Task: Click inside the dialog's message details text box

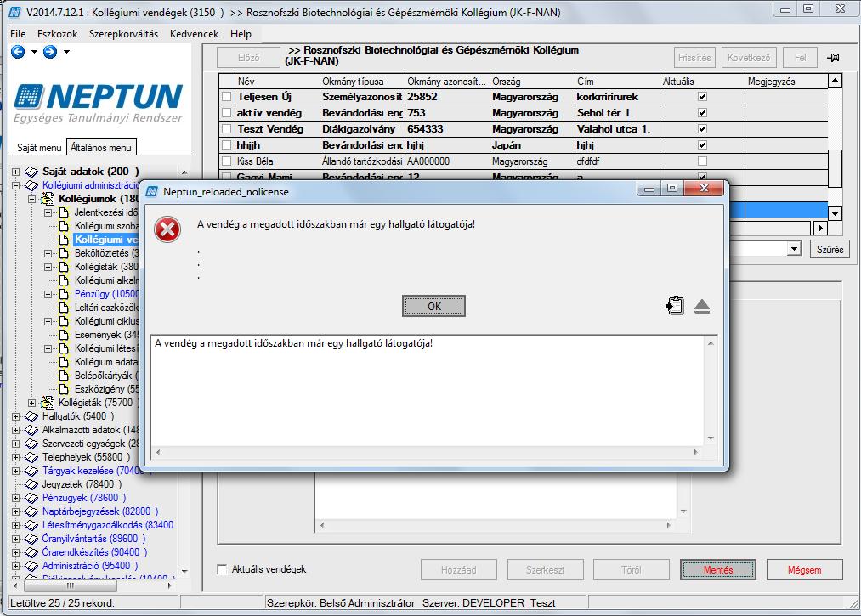Action: pos(428,391)
